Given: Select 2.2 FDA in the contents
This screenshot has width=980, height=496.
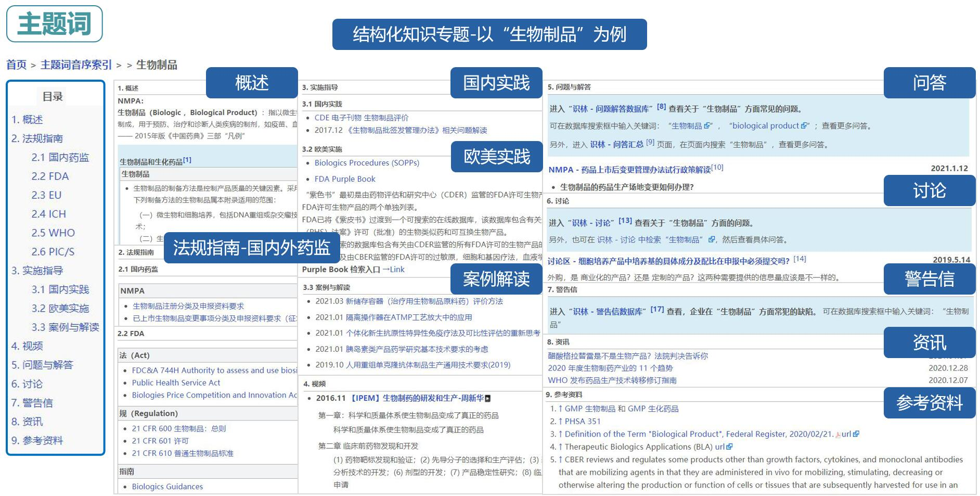Looking at the screenshot, I should [50, 176].
